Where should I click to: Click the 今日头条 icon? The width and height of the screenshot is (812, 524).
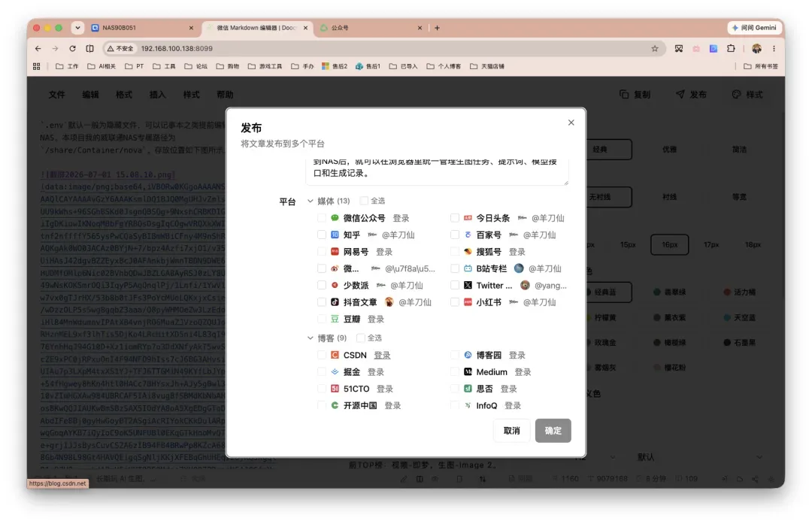click(x=468, y=218)
